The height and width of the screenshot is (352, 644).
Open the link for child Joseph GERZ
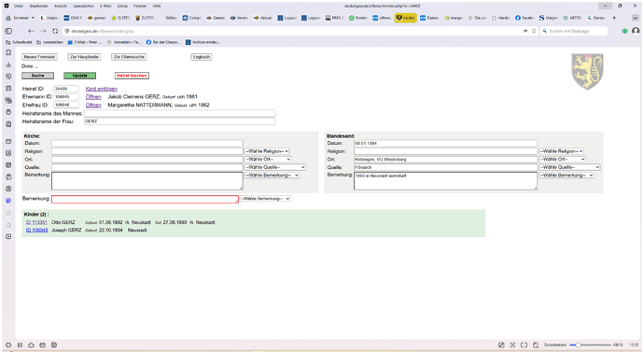36,230
